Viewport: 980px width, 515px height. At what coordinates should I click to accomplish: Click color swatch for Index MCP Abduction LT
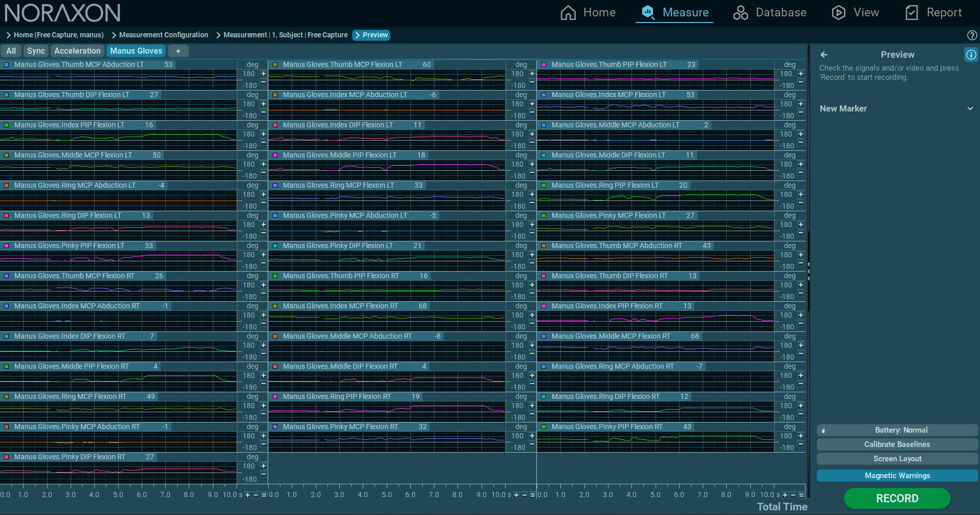[275, 95]
